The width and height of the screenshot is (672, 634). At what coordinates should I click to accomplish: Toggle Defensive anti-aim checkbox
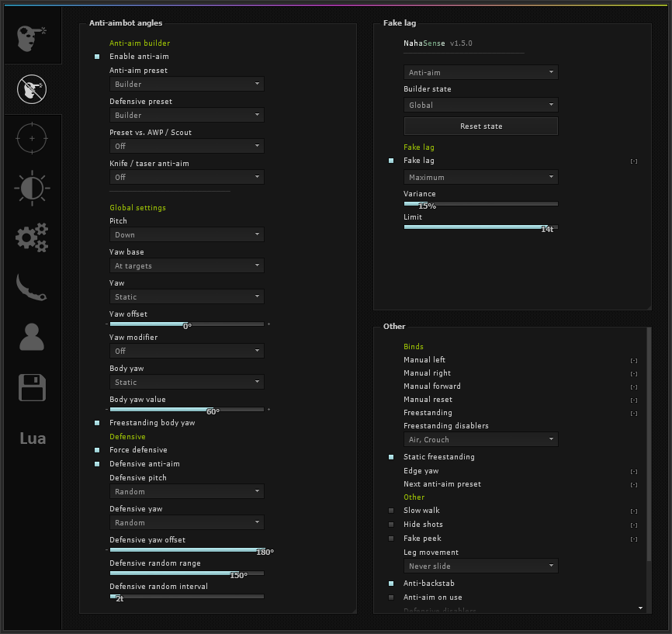[x=97, y=464]
